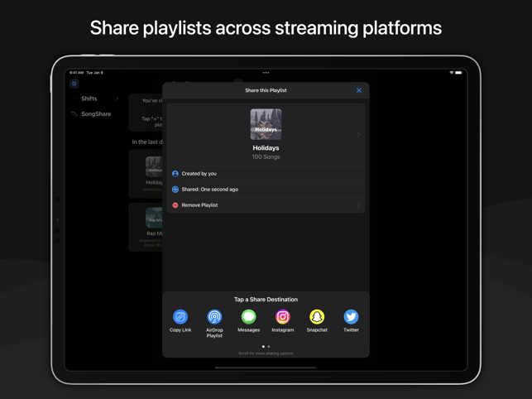Screen dimensions: 532x399
Task: Click the battery status icon
Action: pos(458,73)
